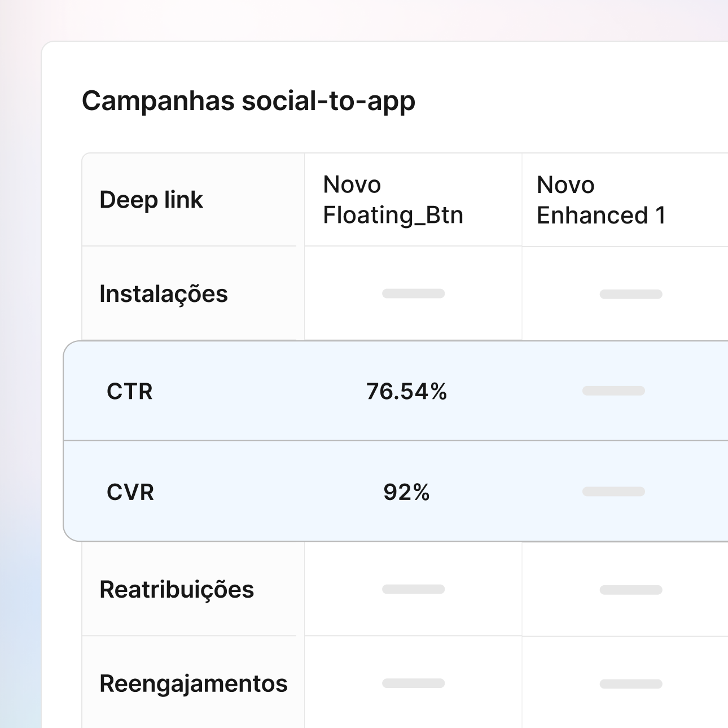
Task: Select the Deep link header cell
Action: pyautogui.click(x=151, y=200)
